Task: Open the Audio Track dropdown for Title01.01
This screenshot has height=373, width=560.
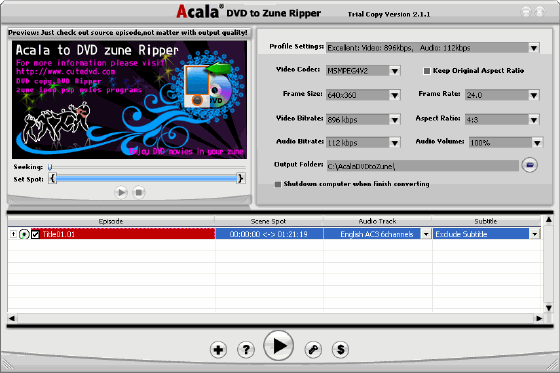Action: click(426, 234)
